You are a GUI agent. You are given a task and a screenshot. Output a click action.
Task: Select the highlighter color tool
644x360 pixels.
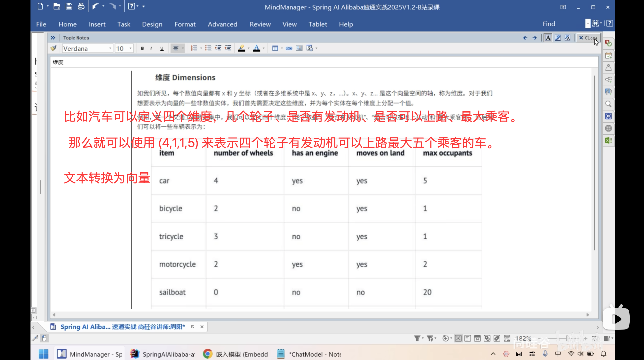241,48
